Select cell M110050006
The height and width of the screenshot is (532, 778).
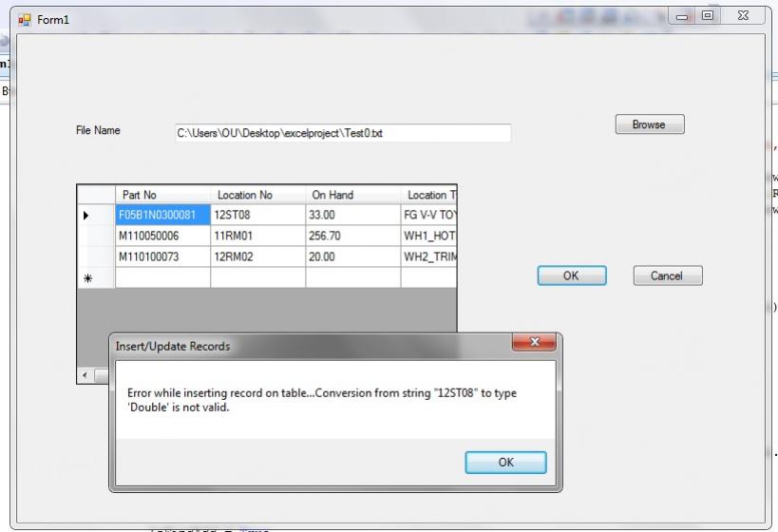pos(162,236)
